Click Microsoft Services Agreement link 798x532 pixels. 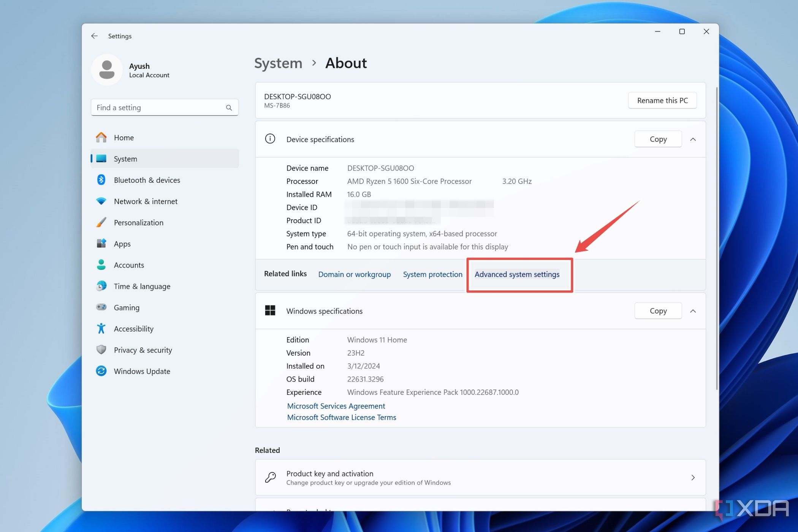point(336,405)
